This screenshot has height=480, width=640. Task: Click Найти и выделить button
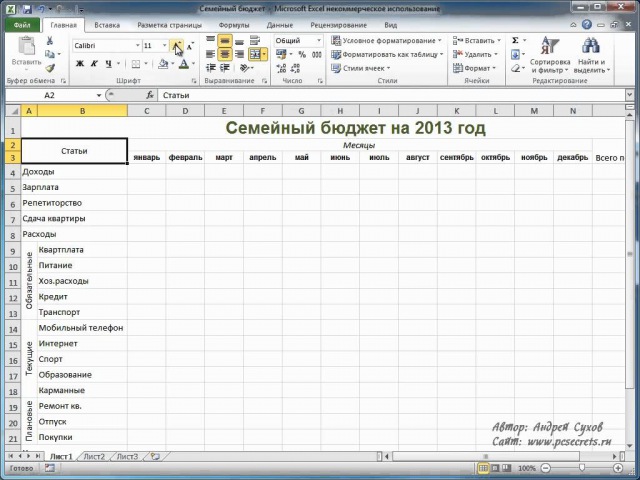(591, 54)
